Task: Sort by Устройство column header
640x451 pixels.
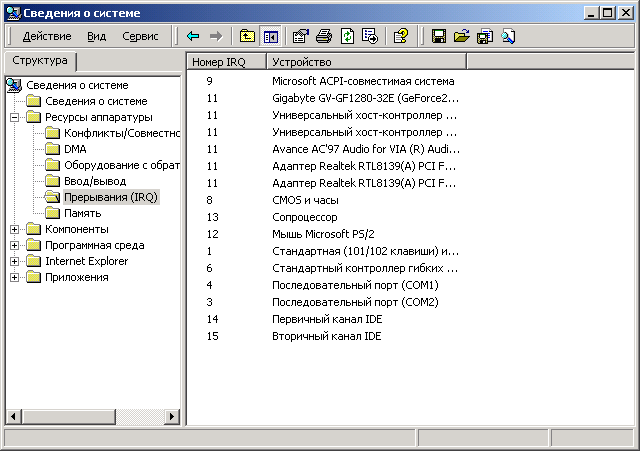Action: coord(367,62)
